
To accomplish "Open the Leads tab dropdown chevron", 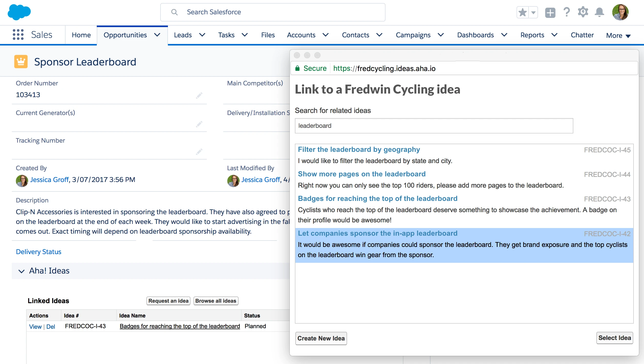I will coord(202,35).
